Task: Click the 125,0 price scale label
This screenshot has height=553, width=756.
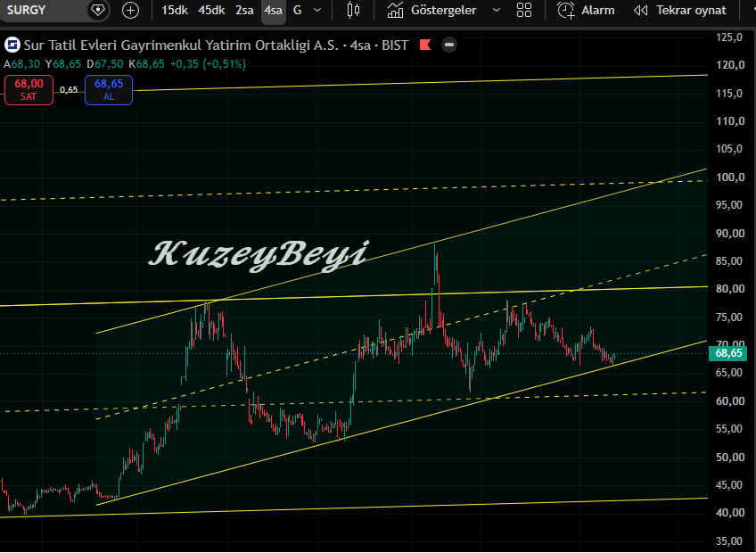Action: click(729, 37)
